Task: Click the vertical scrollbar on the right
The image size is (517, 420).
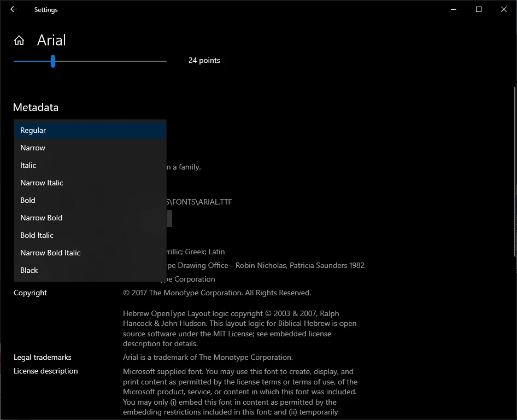Action: pyautogui.click(x=515, y=172)
